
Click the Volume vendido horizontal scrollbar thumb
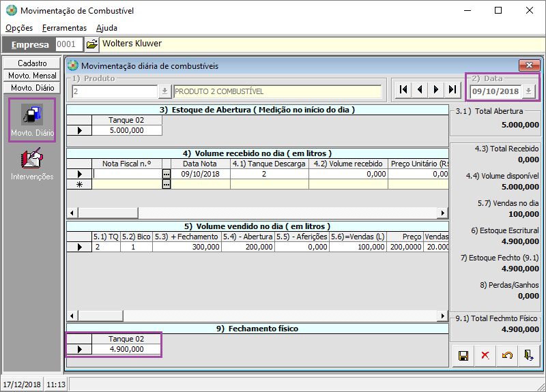pos(100,316)
